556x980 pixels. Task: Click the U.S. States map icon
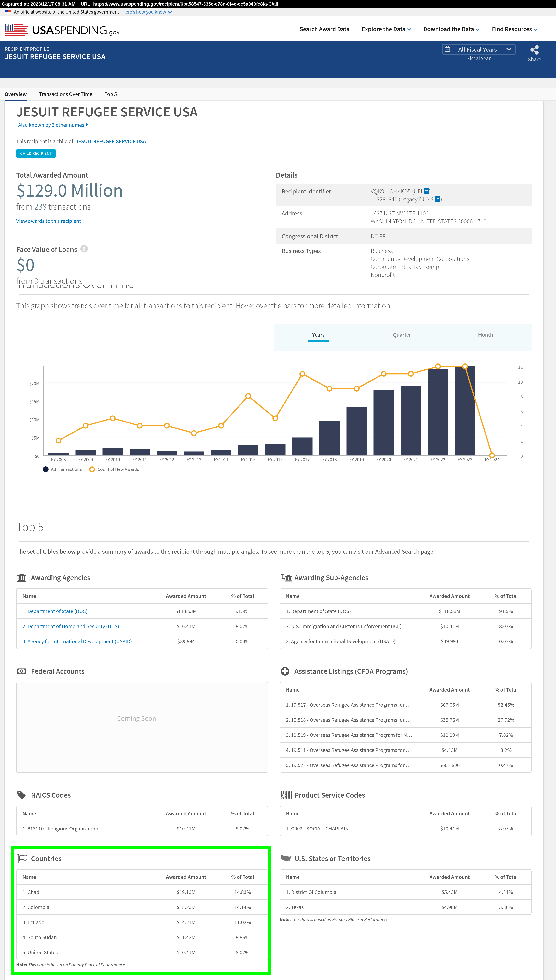pyautogui.click(x=286, y=858)
